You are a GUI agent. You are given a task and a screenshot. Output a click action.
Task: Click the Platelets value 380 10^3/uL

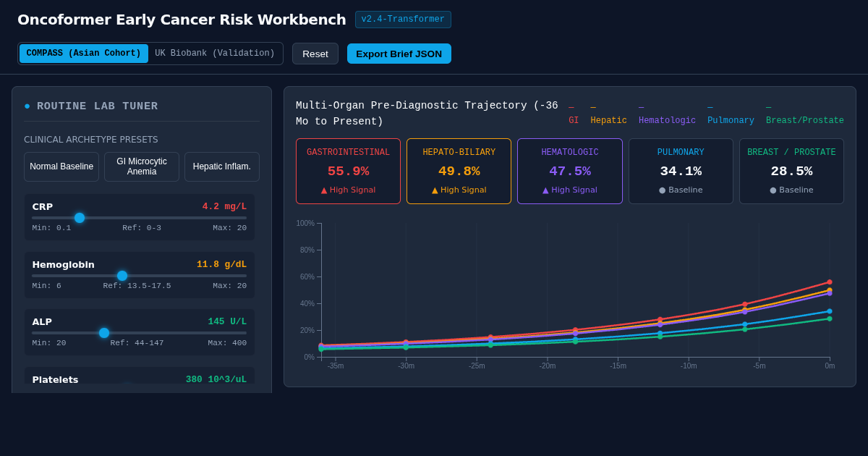click(216, 379)
